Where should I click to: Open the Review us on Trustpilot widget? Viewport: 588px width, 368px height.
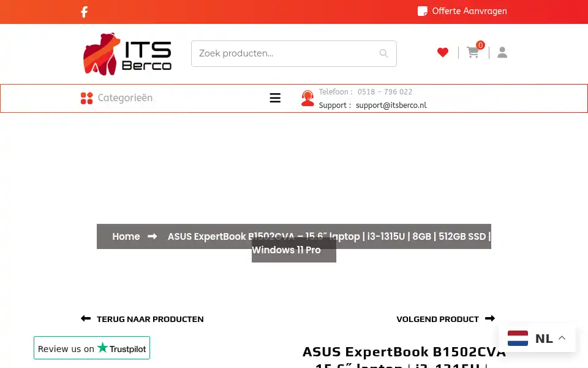click(92, 348)
